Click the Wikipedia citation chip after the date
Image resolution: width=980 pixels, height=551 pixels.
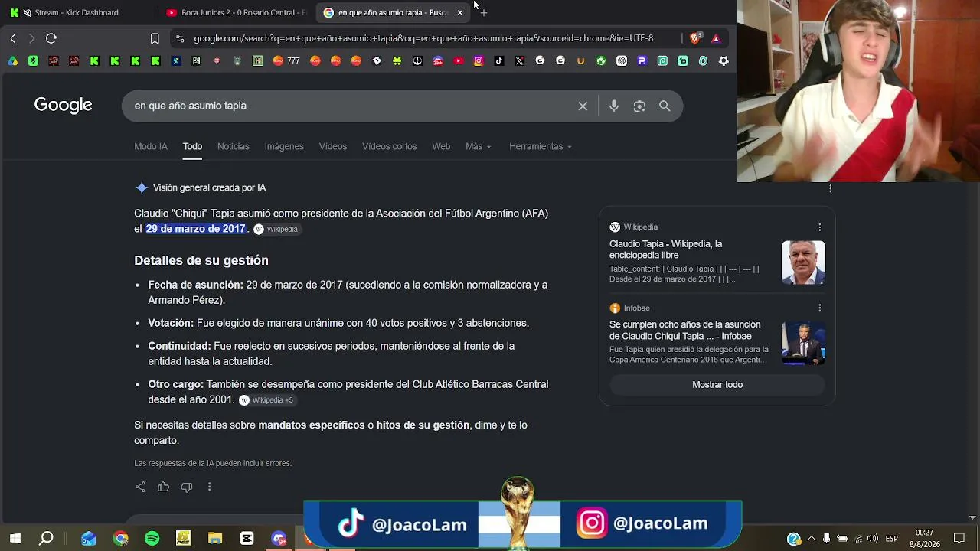(276, 229)
